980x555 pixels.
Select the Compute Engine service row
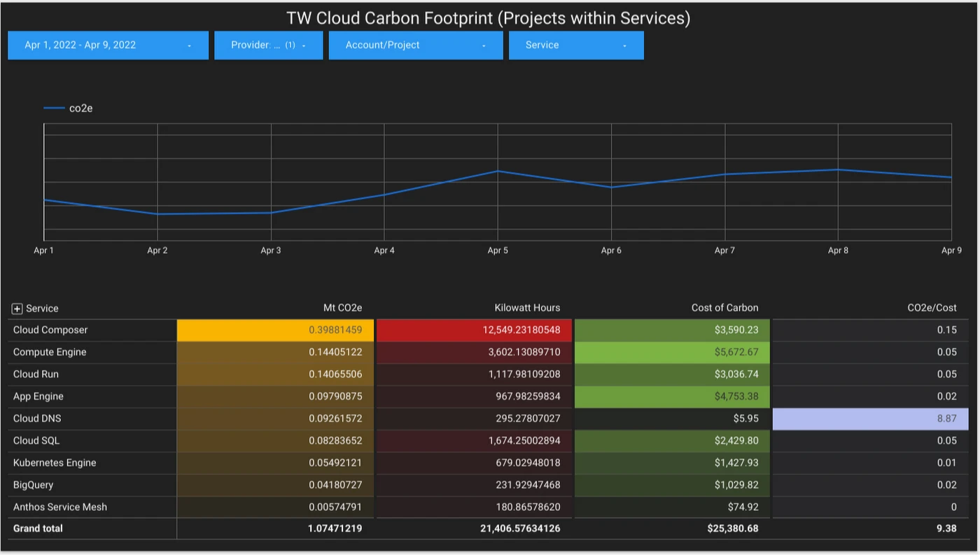[x=50, y=352]
